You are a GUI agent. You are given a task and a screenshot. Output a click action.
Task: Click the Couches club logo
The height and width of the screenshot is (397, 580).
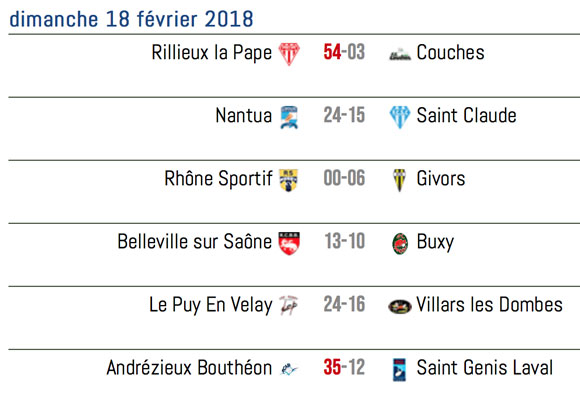(400, 54)
